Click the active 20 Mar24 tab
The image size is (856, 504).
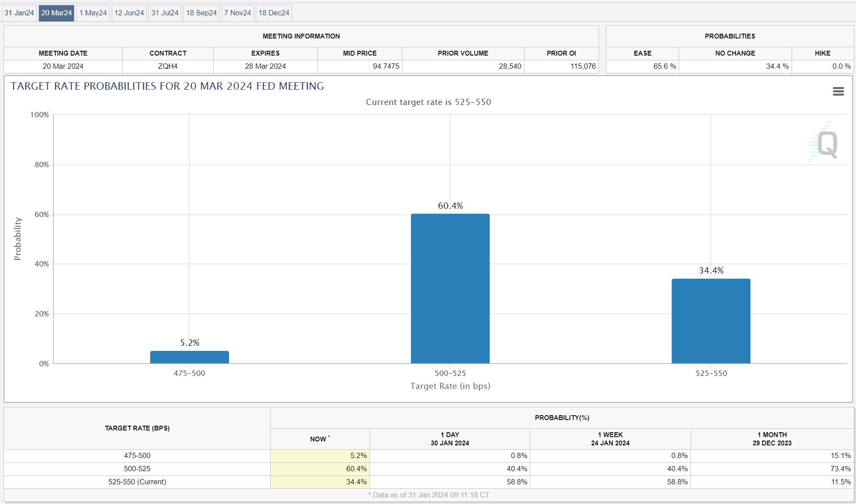coord(56,13)
